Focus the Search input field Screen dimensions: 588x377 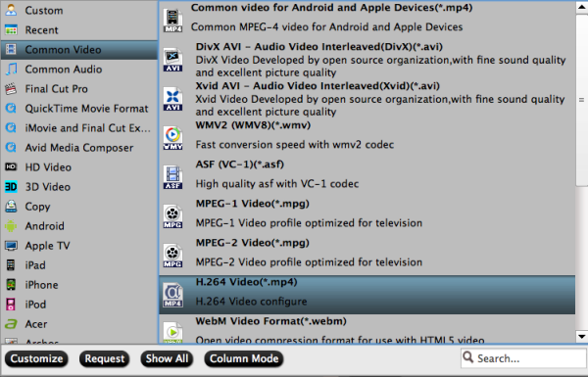coord(523,358)
